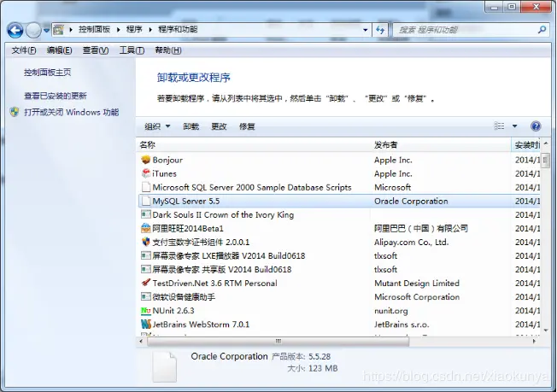
Task: Click the horizontal scrollbar thumb
Action: (278, 342)
